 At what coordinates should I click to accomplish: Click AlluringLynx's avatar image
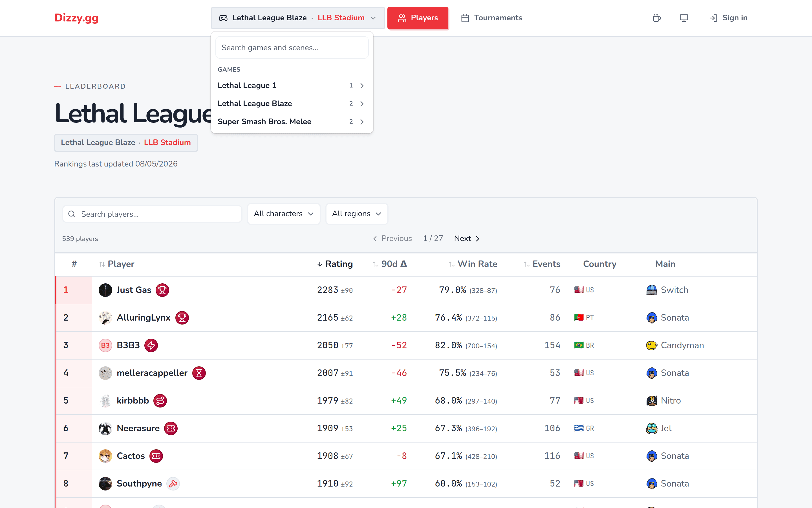pos(105,317)
